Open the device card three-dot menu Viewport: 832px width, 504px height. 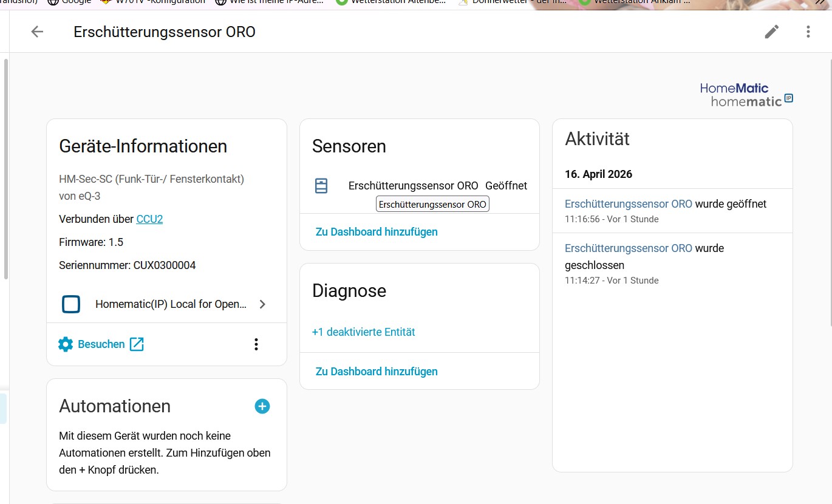256,344
